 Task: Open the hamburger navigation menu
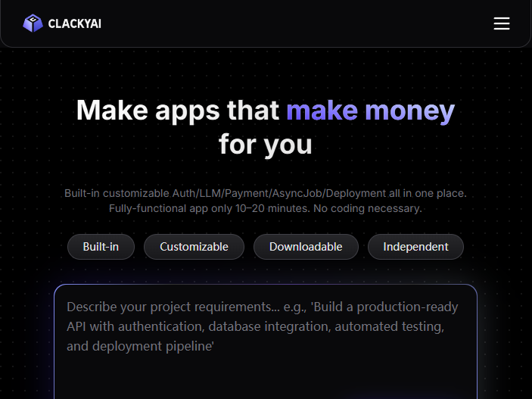point(501,23)
